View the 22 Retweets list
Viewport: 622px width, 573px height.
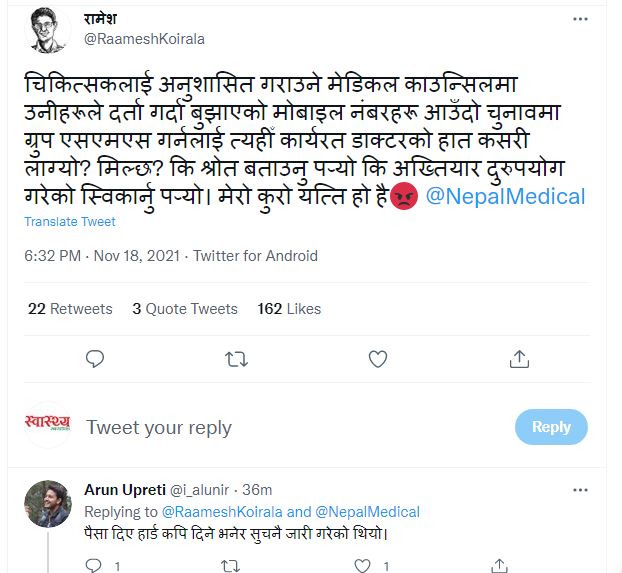70,309
